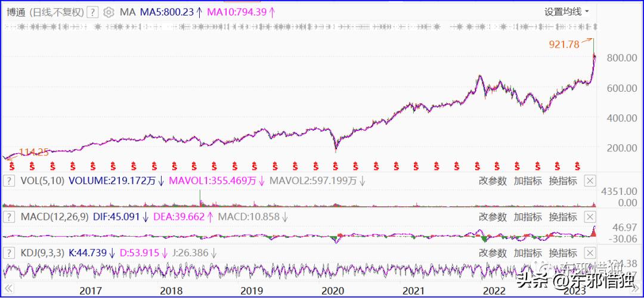Click the 46.97 MACD axis label
The width and height of the screenshot is (644, 298).
tap(624, 227)
